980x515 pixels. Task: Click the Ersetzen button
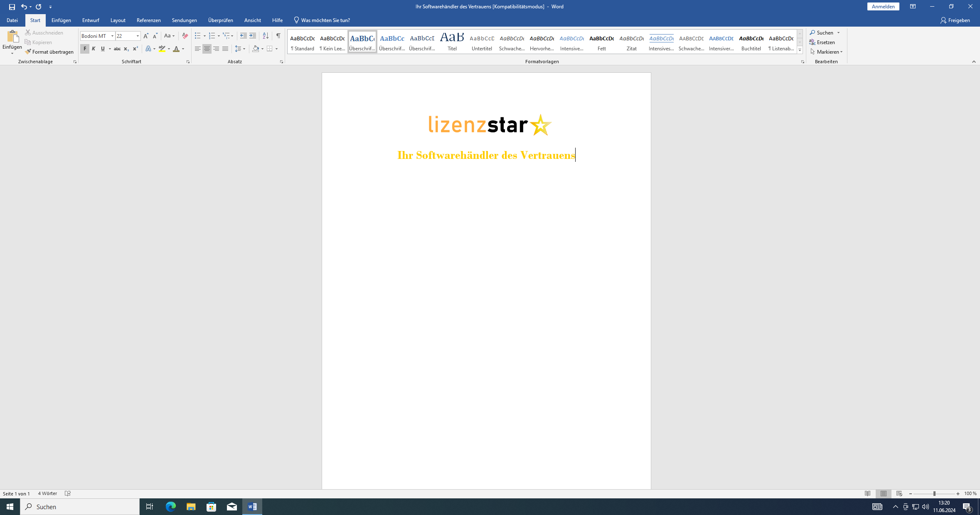point(822,42)
